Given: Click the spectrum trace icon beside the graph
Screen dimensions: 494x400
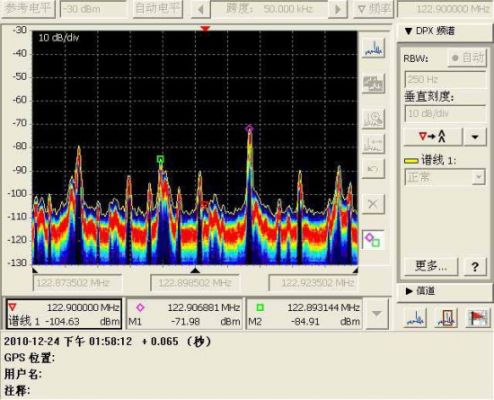Looking at the screenshot, I should click(x=373, y=48).
